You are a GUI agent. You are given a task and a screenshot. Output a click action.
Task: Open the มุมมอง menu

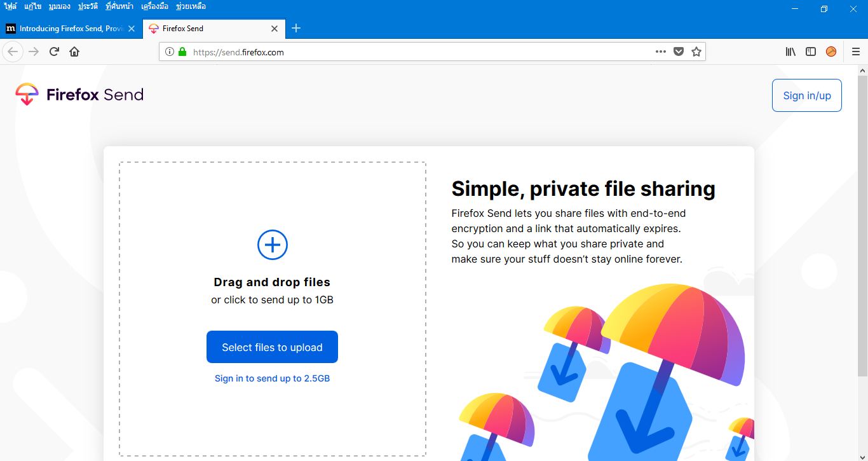(59, 6)
